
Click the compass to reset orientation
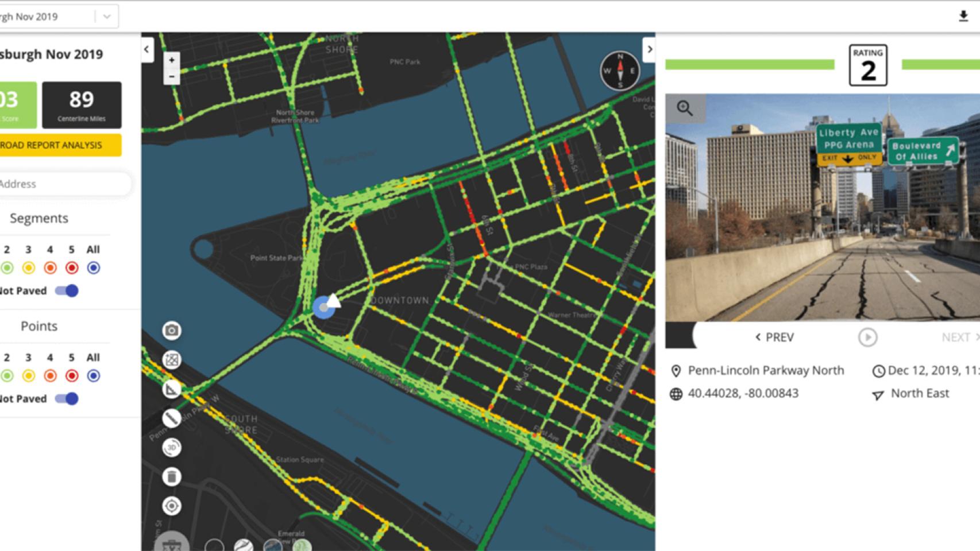coord(620,71)
